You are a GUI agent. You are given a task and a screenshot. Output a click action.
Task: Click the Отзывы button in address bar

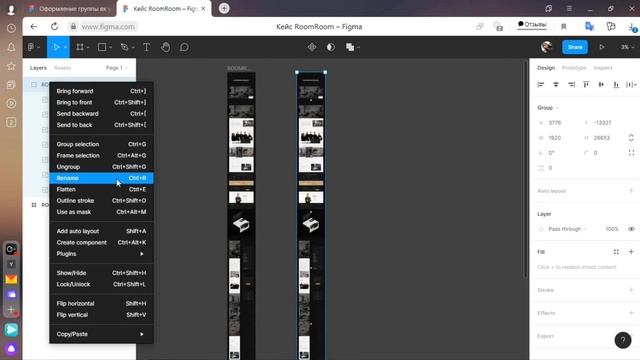click(532, 25)
